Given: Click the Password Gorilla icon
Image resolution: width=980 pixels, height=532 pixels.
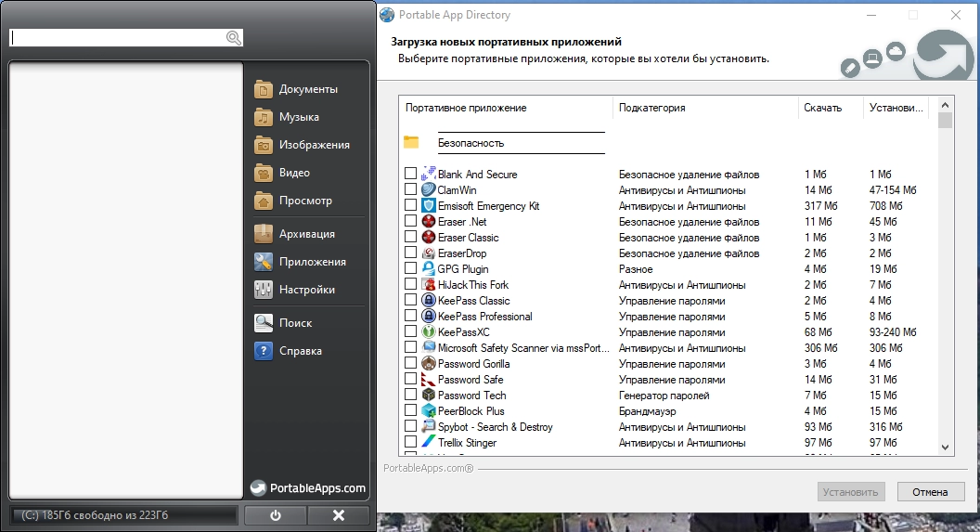Looking at the screenshot, I should (428, 363).
